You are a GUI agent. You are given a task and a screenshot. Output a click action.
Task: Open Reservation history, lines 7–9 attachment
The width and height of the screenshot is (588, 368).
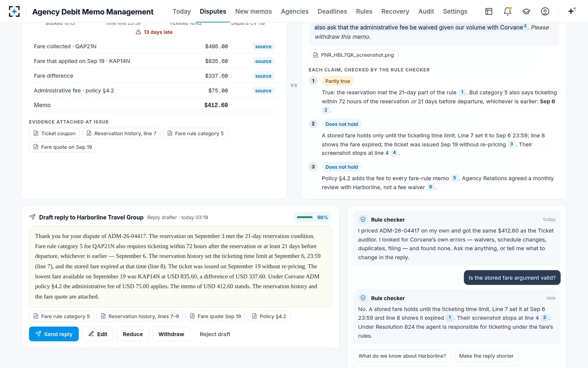(x=140, y=316)
